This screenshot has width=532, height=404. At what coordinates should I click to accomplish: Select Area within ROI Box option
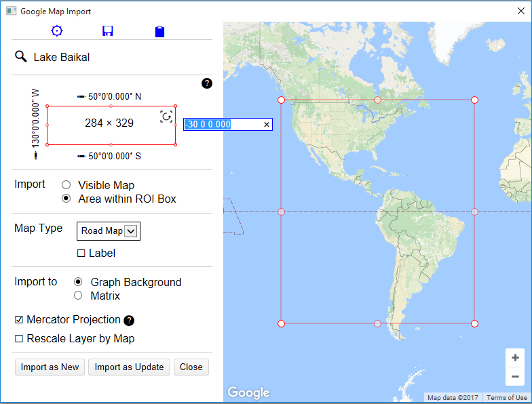pos(66,199)
